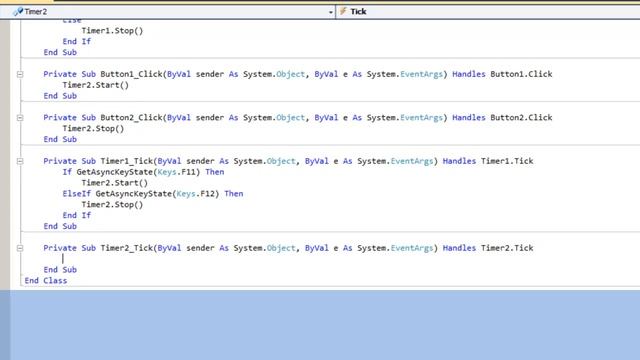Click Timer2.Stop() inside Timer1_Tick
The image size is (640, 360).
tap(112, 204)
